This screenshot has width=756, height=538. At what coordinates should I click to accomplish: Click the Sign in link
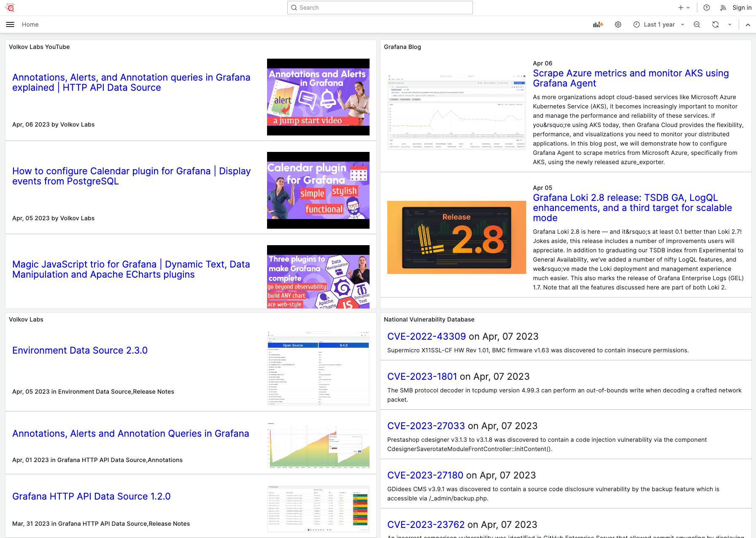pyautogui.click(x=742, y=8)
